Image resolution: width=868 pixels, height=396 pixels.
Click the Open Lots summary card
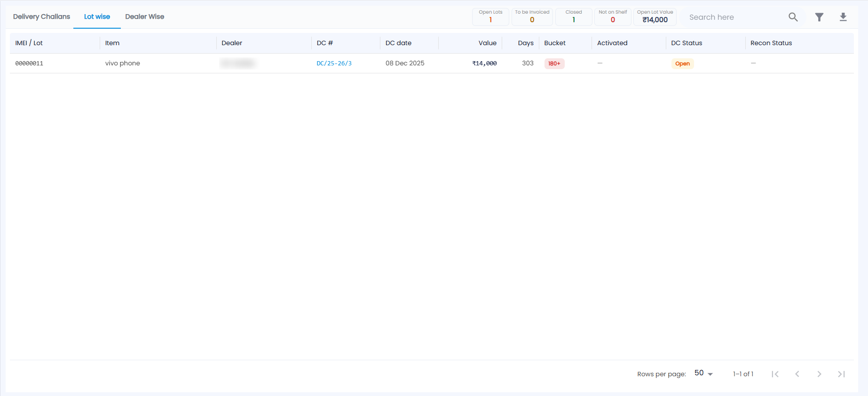tap(490, 16)
